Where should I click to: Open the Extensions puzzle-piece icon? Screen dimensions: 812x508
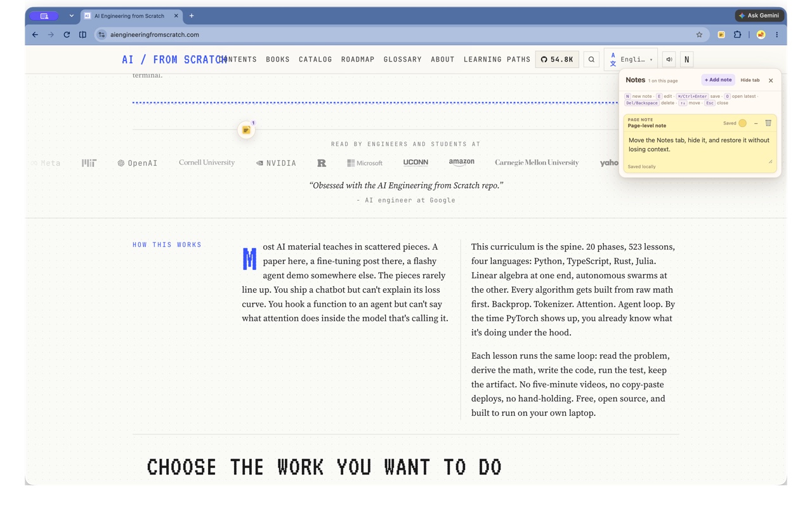(737, 35)
